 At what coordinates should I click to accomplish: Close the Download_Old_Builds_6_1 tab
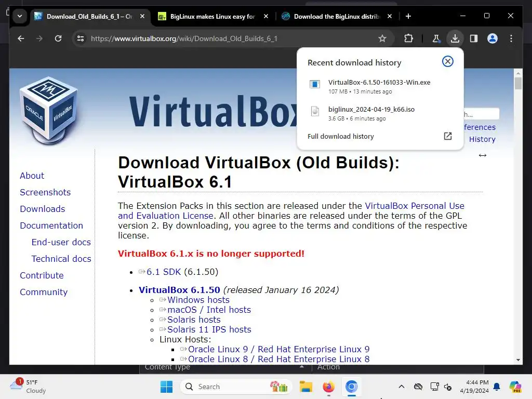coord(142,16)
